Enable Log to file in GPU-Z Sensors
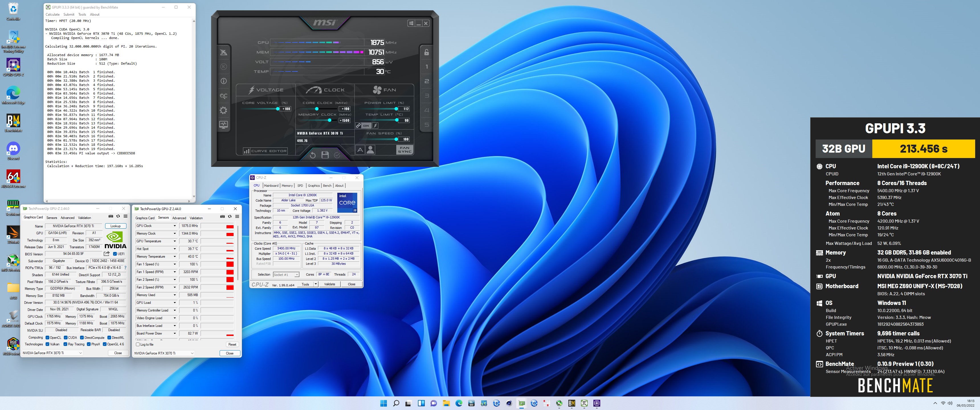 (x=138, y=345)
